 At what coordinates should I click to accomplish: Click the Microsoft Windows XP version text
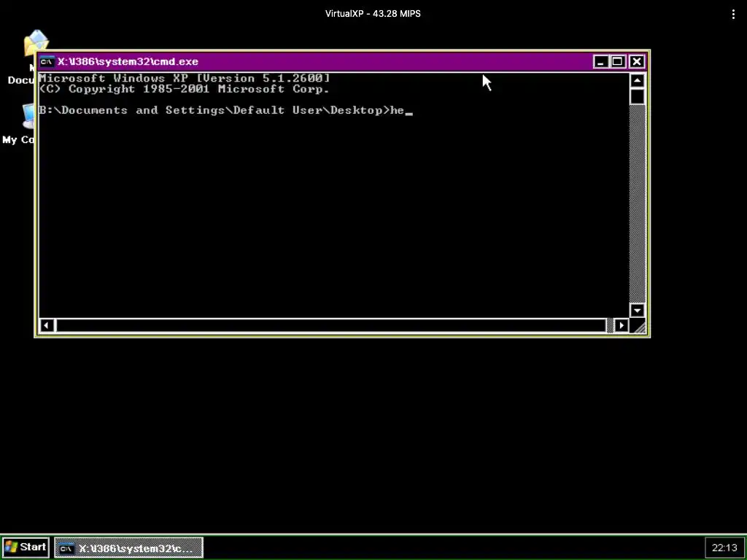coord(185,78)
